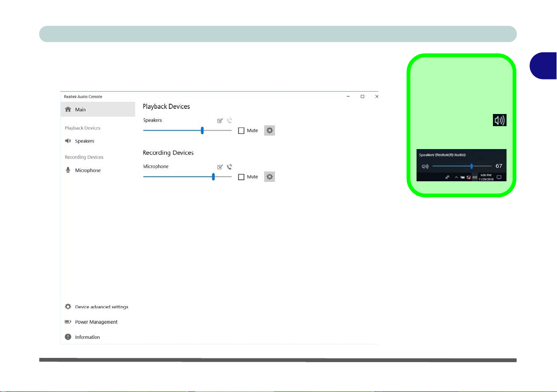Image resolution: width=557 pixels, height=392 pixels.
Task: Show hidden tray icons chevron
Action: click(456, 178)
